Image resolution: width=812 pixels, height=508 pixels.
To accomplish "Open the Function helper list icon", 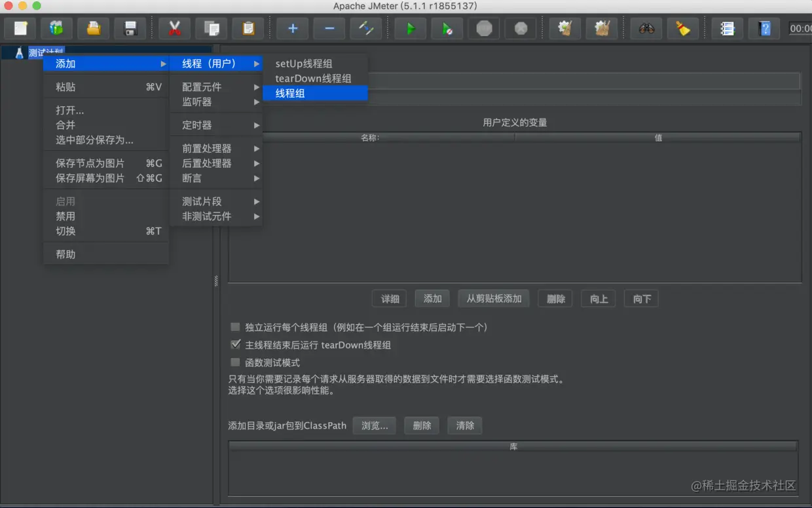I will 728,28.
